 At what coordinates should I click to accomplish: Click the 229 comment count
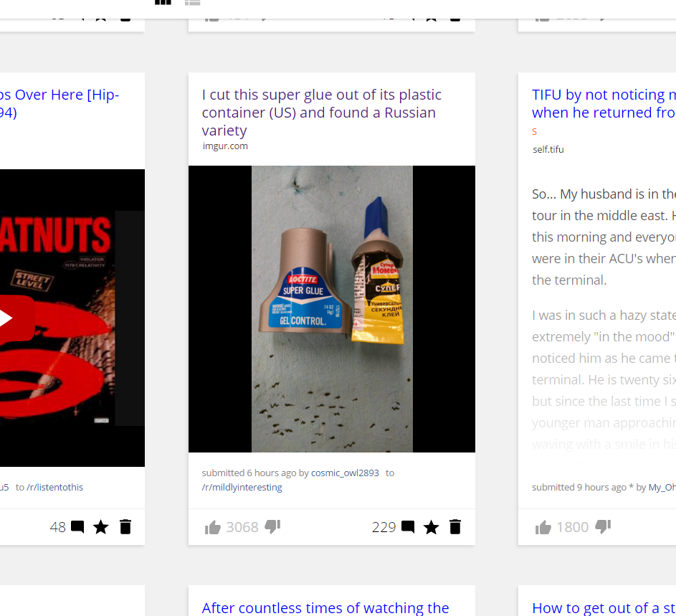[384, 527]
